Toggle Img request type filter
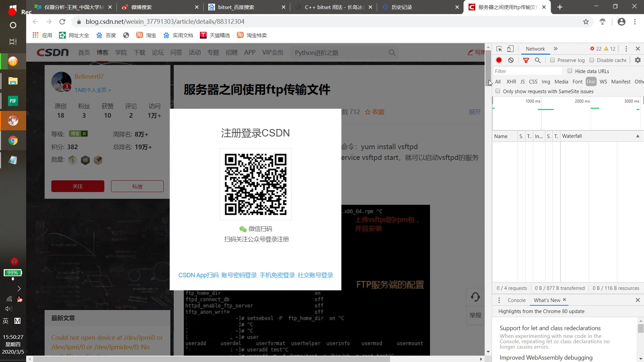The image size is (644, 362). 546,81
